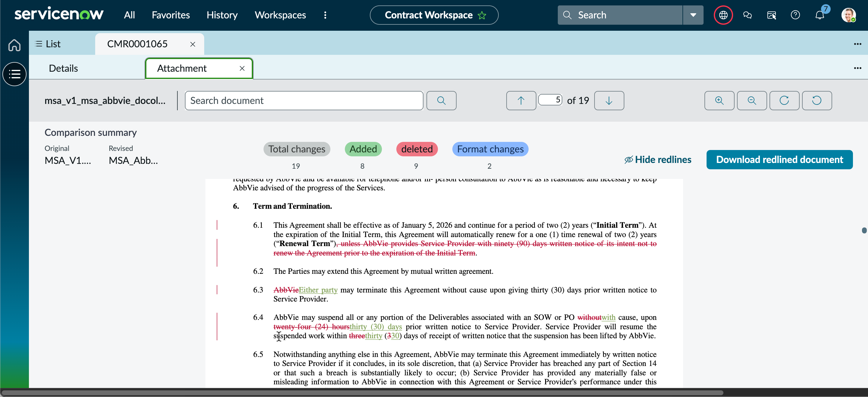Go to next page with down arrow
The height and width of the screenshot is (397, 868).
tap(609, 100)
